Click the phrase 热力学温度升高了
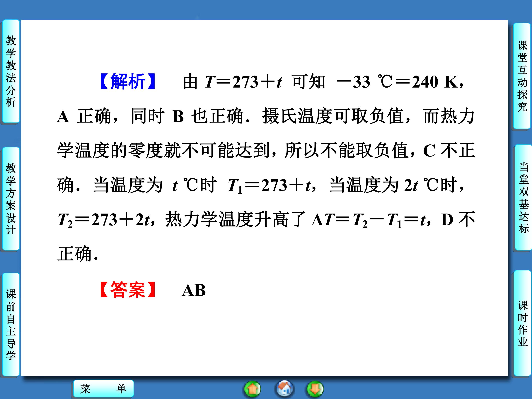532x399 pixels. pyautogui.click(x=236, y=219)
